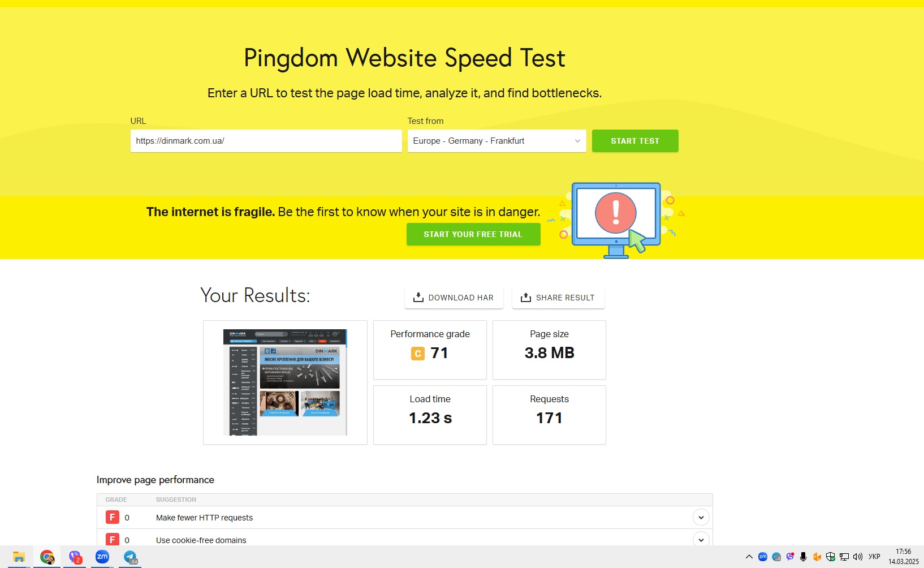Open Zoom from the taskbar
This screenshot has width=924, height=568.
click(102, 557)
